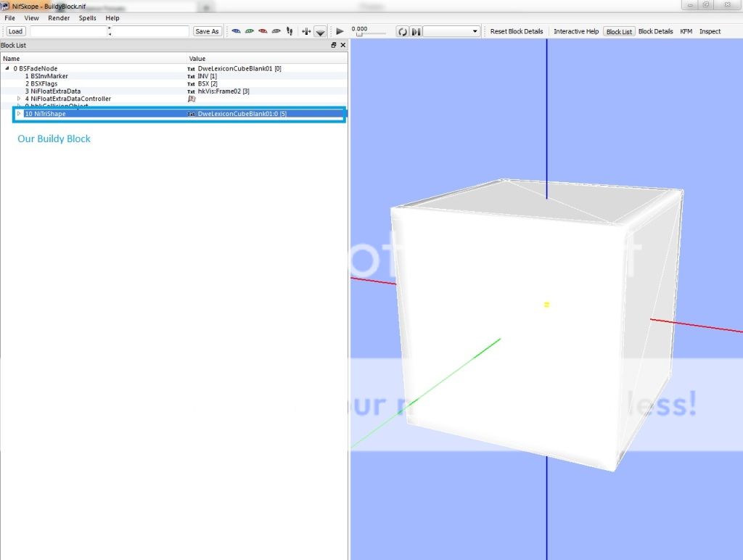Toggle the Block List panel button
The image size is (743, 560).
point(619,32)
